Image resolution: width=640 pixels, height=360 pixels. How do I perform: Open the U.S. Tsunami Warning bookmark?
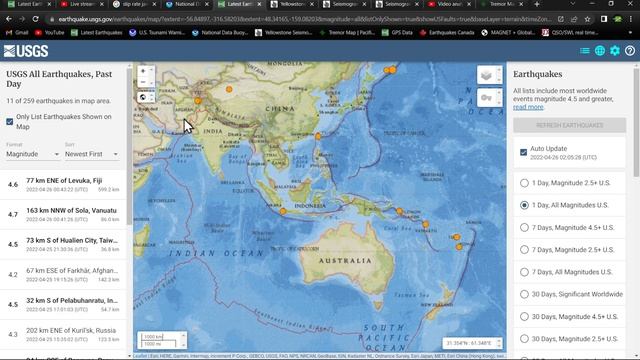tap(157, 32)
